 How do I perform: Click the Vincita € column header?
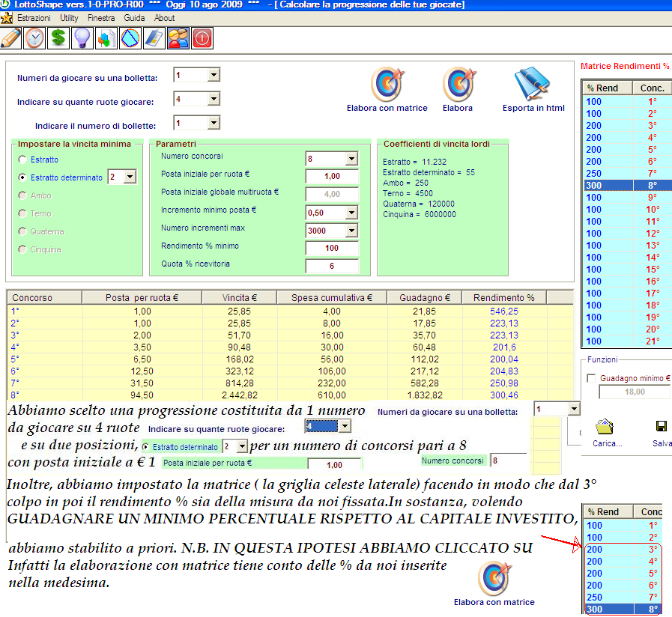click(240, 297)
